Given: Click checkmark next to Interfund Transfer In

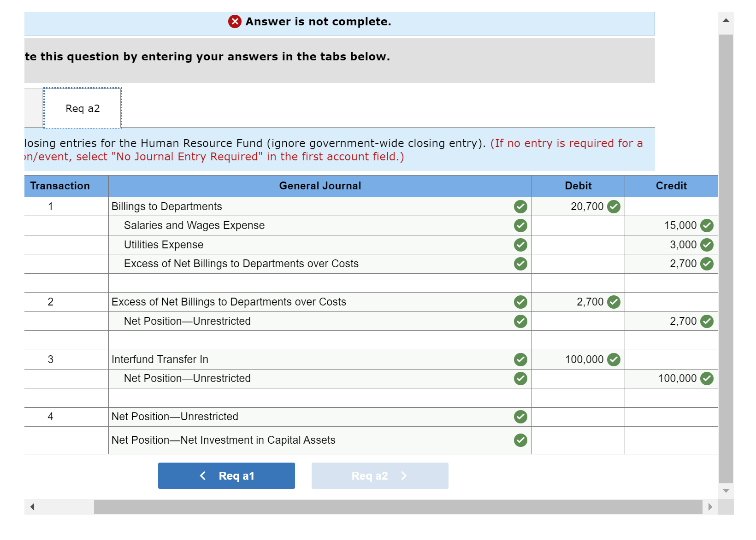Looking at the screenshot, I should 520,359.
